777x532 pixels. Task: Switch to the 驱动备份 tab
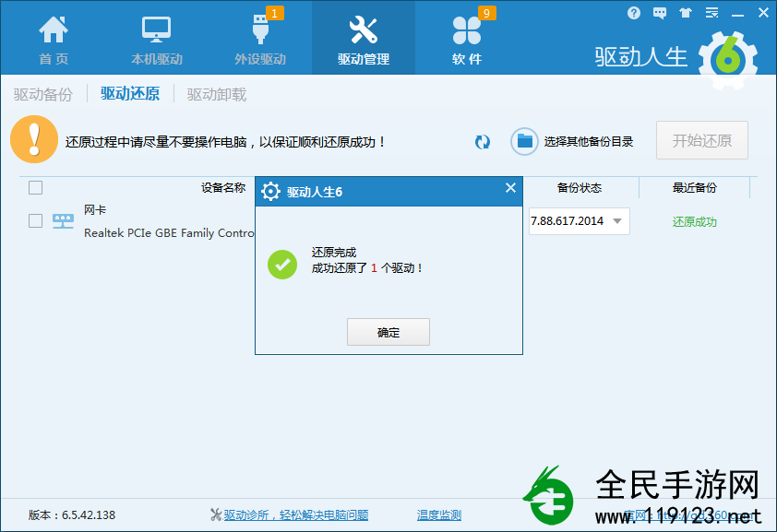(42, 93)
